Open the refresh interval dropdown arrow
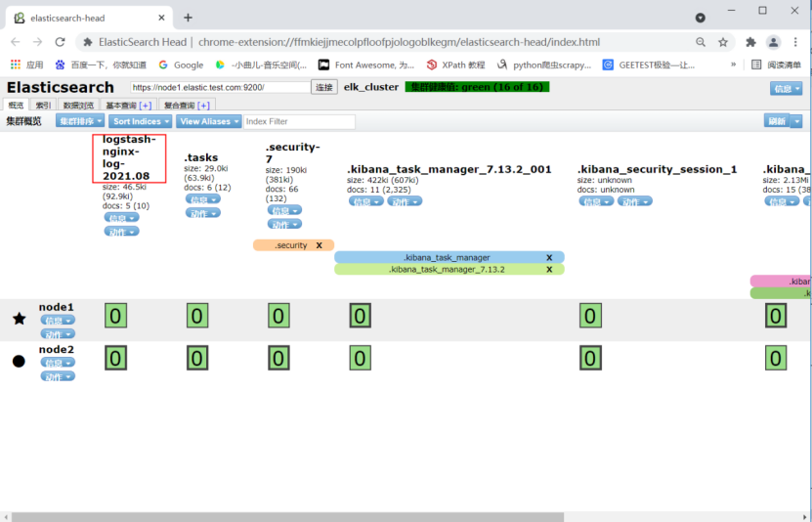This screenshot has width=812, height=522. pyautogui.click(x=796, y=121)
